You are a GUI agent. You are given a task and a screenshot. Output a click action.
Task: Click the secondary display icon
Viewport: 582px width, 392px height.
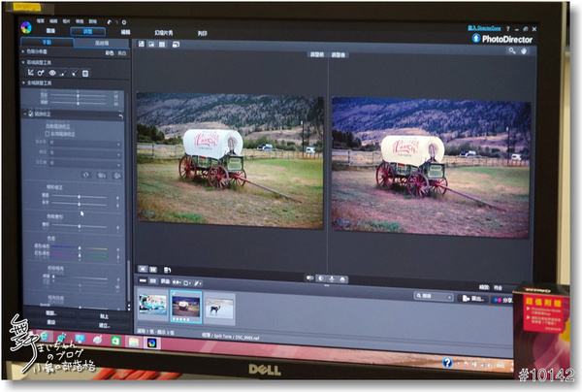(176, 45)
